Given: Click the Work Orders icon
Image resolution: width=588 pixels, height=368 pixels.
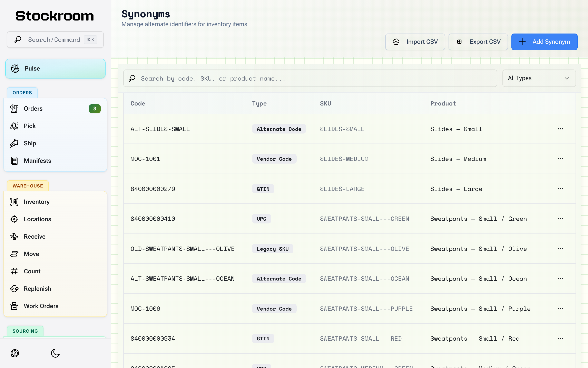Looking at the screenshot, I should click(x=14, y=306).
